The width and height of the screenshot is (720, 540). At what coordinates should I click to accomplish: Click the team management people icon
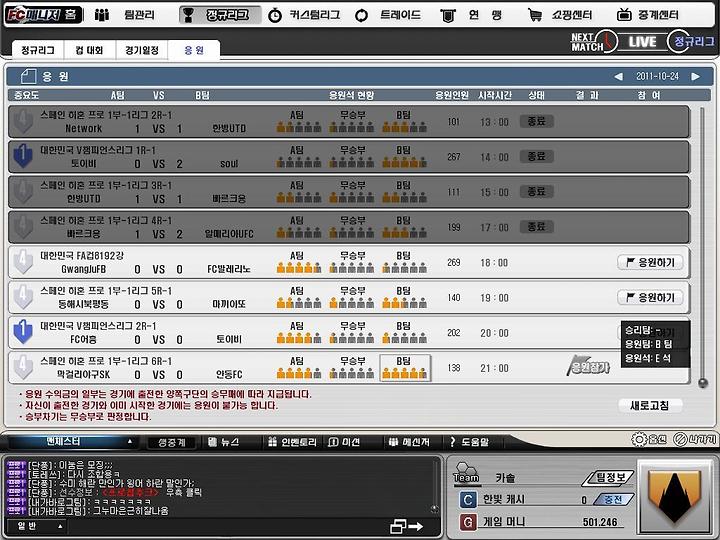(101, 15)
